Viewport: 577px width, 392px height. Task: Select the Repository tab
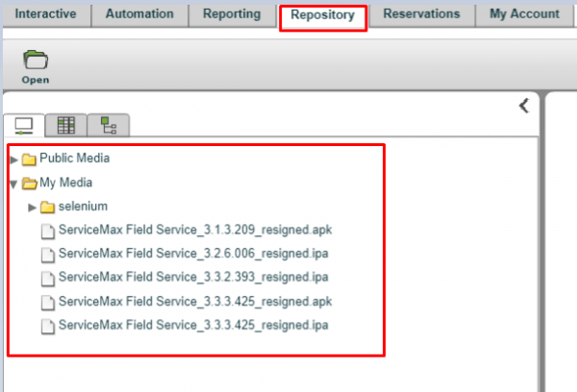pos(323,15)
